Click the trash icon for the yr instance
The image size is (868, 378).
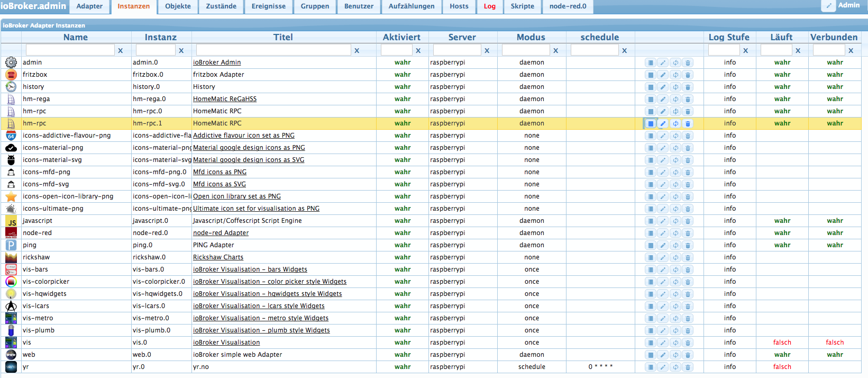pos(688,367)
